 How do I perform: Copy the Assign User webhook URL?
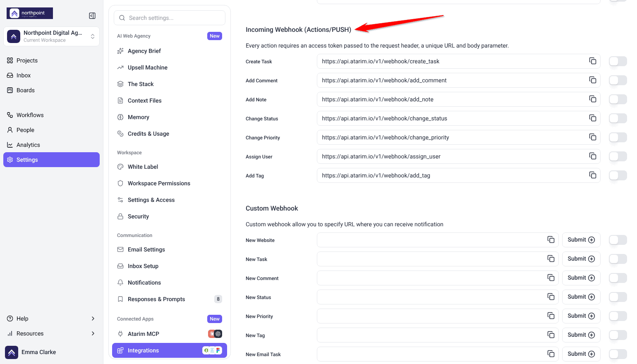(593, 156)
